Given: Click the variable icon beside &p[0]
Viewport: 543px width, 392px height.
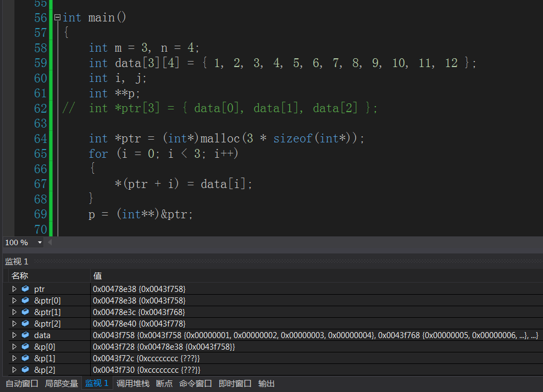Looking at the screenshot, I should (25, 346).
